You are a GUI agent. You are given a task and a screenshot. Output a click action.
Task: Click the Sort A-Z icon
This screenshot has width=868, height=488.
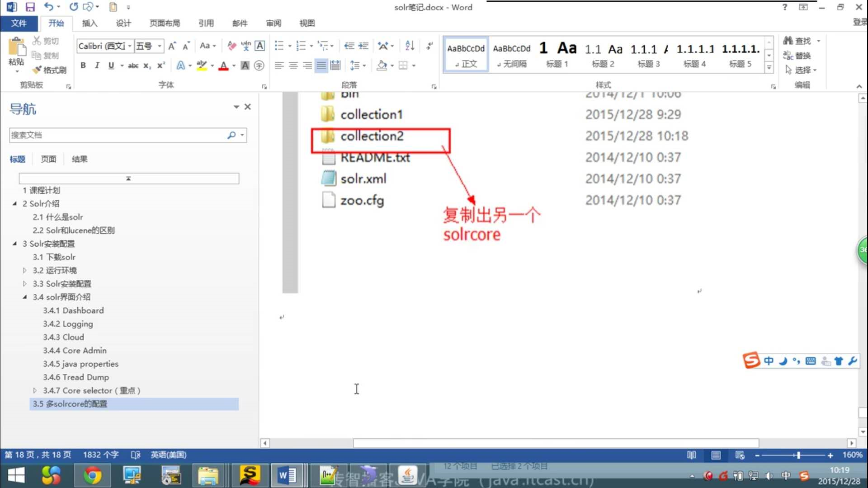[410, 46]
